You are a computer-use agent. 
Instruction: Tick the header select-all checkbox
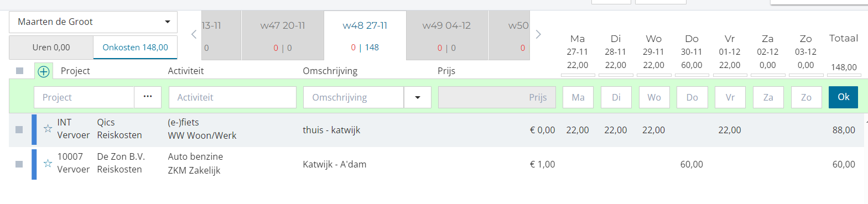20,71
